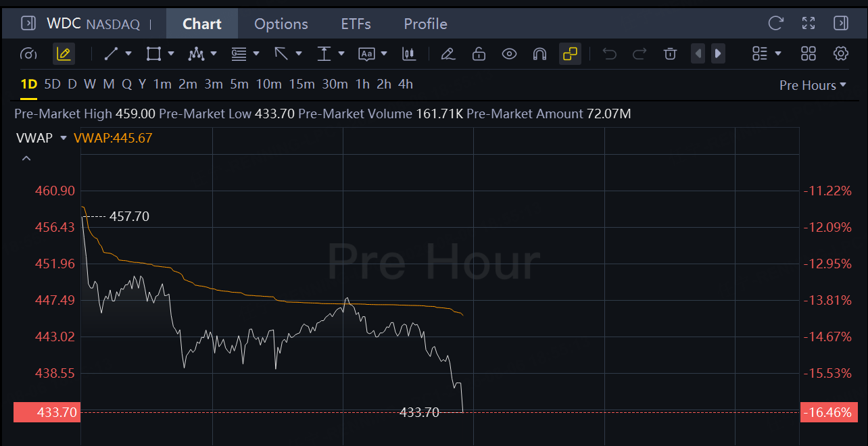Select the 10m interval
The height and width of the screenshot is (446, 868).
[x=268, y=84]
